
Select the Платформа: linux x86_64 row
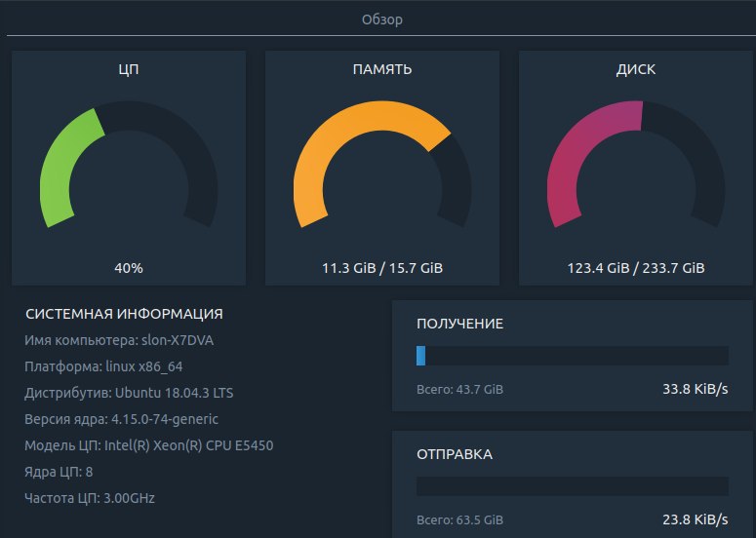pos(103,367)
